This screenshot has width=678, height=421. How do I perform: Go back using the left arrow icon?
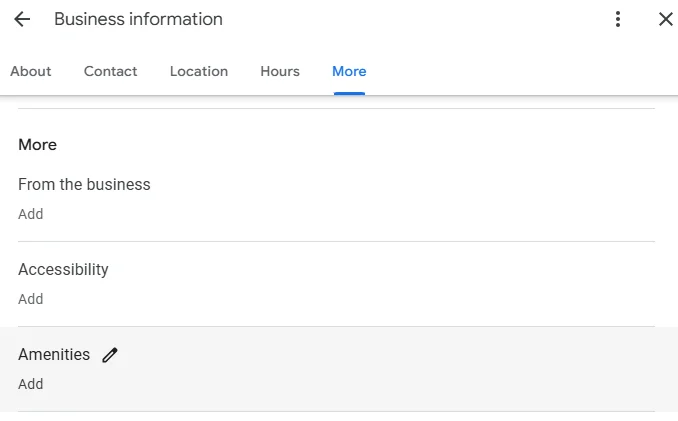pos(22,19)
